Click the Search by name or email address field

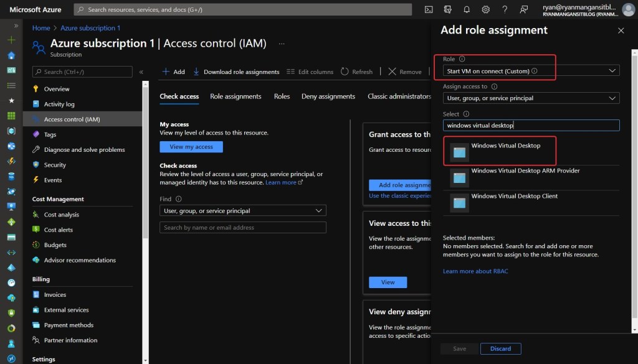tap(243, 228)
